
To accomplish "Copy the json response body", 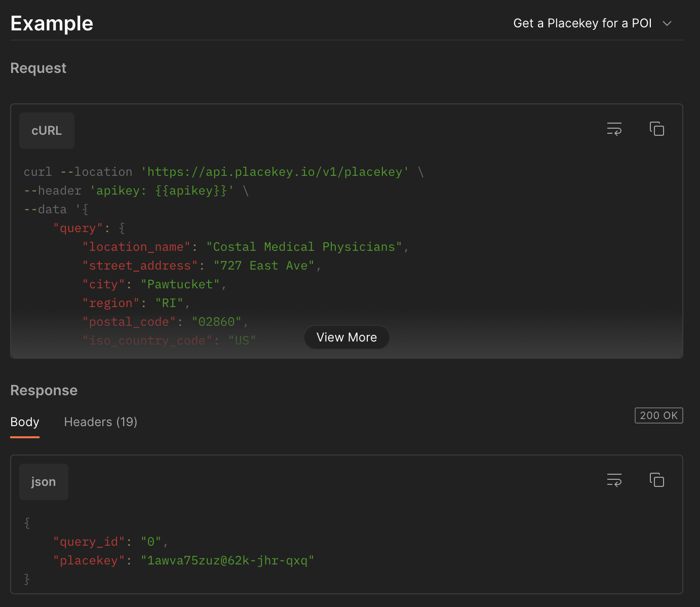I will coord(656,480).
